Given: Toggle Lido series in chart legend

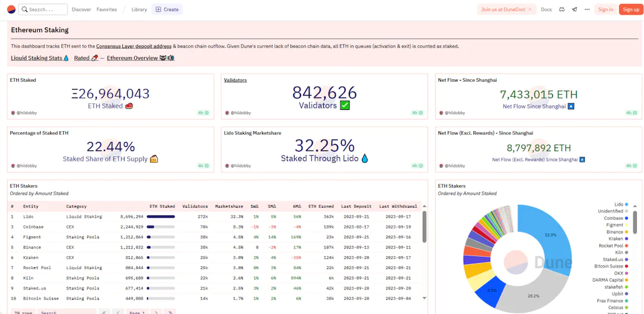Looking at the screenshot, I should [x=618, y=204].
